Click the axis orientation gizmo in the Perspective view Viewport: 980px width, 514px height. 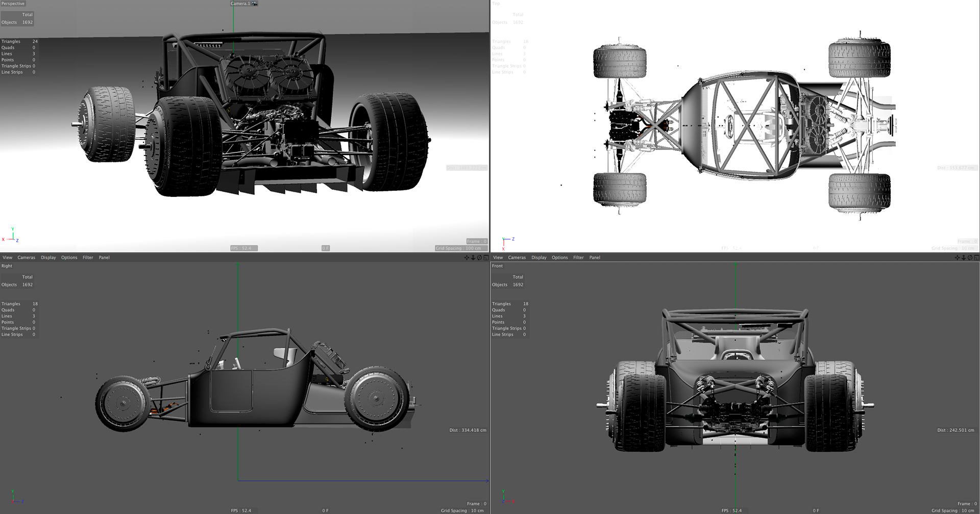click(x=11, y=235)
